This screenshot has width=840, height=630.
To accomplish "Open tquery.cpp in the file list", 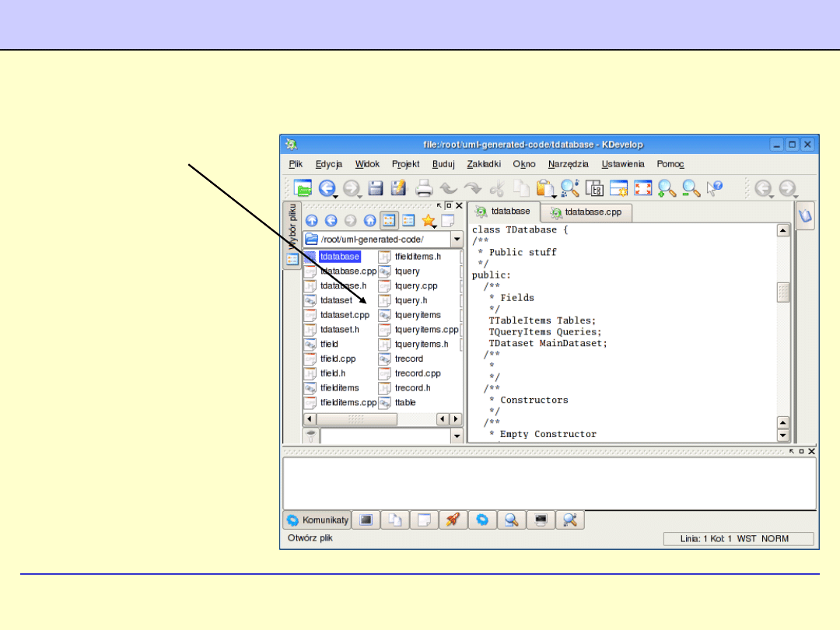I will [415, 285].
